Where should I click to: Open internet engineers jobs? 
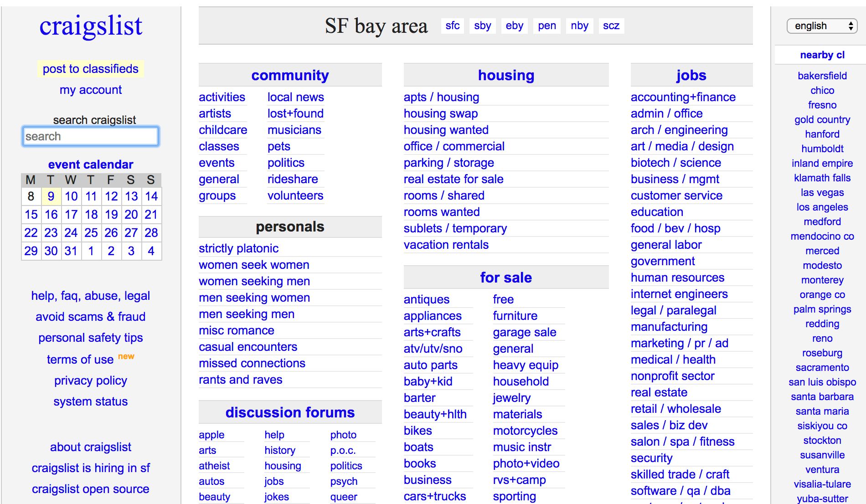(679, 294)
